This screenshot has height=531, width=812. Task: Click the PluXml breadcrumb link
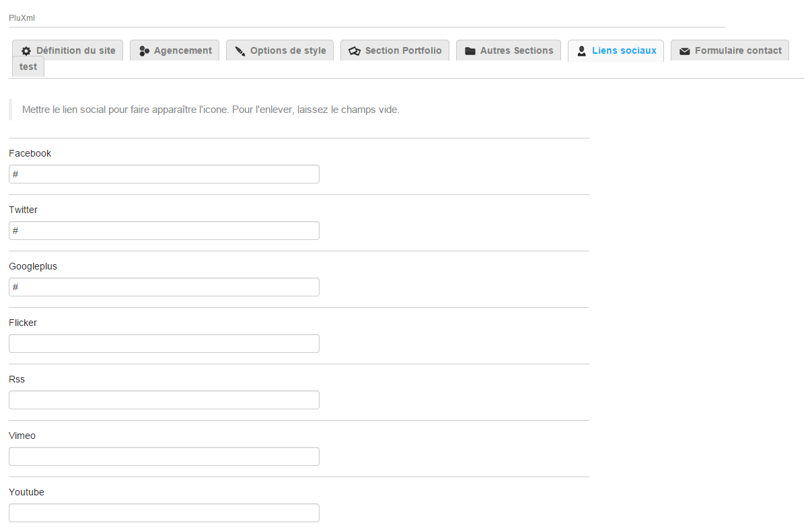click(22, 18)
